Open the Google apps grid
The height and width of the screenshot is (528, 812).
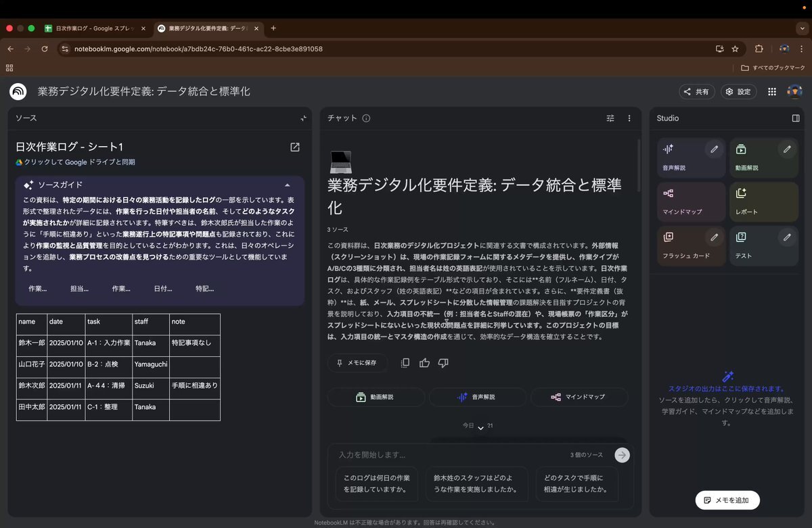(x=772, y=92)
